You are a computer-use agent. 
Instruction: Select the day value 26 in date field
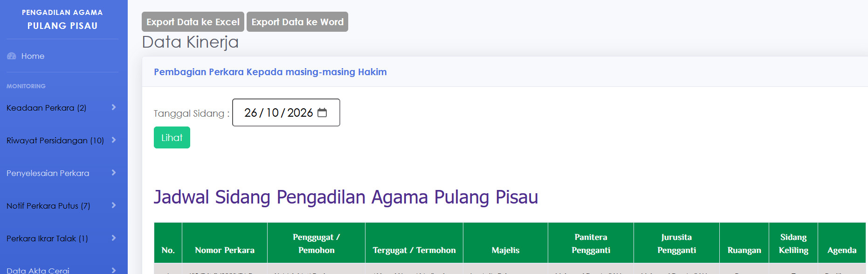[251, 112]
